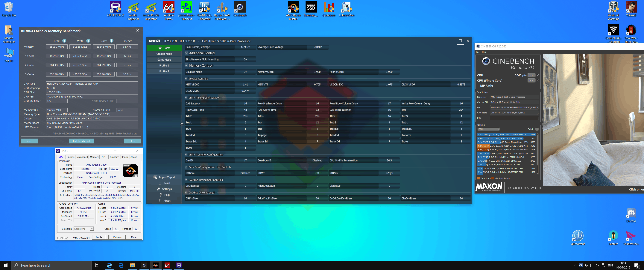
Task: Click Reset in Ryzen Master sidebar
Action: [164, 183]
